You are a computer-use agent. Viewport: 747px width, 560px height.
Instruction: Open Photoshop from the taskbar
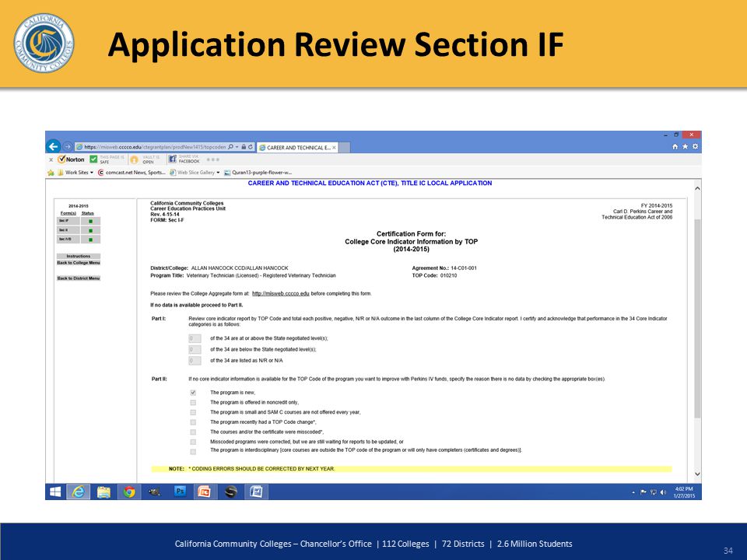pos(180,492)
